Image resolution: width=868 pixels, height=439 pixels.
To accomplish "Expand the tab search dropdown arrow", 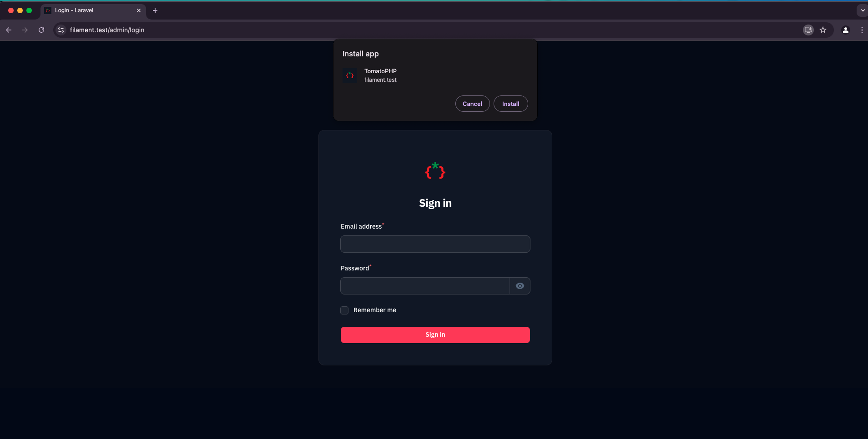I will click(863, 10).
